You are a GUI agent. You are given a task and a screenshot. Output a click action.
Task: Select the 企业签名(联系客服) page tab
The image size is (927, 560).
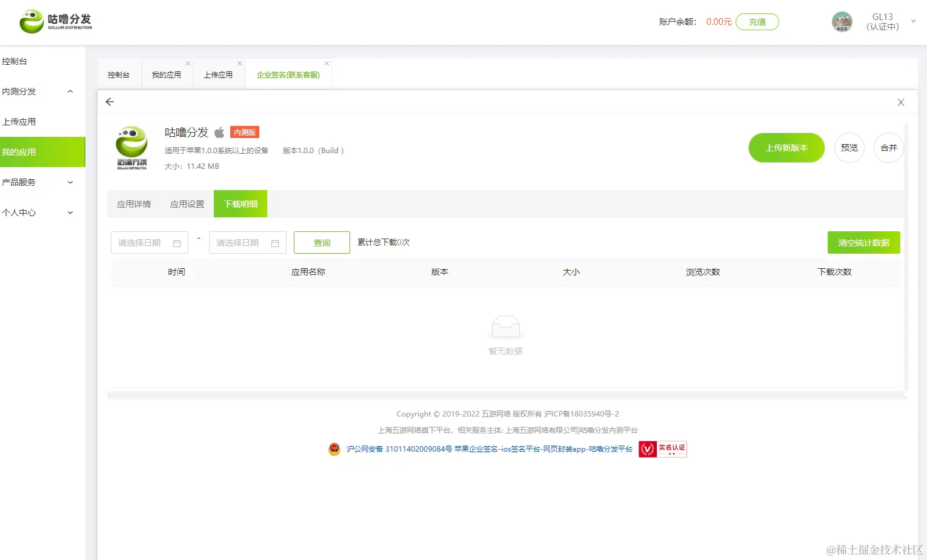[x=288, y=75]
